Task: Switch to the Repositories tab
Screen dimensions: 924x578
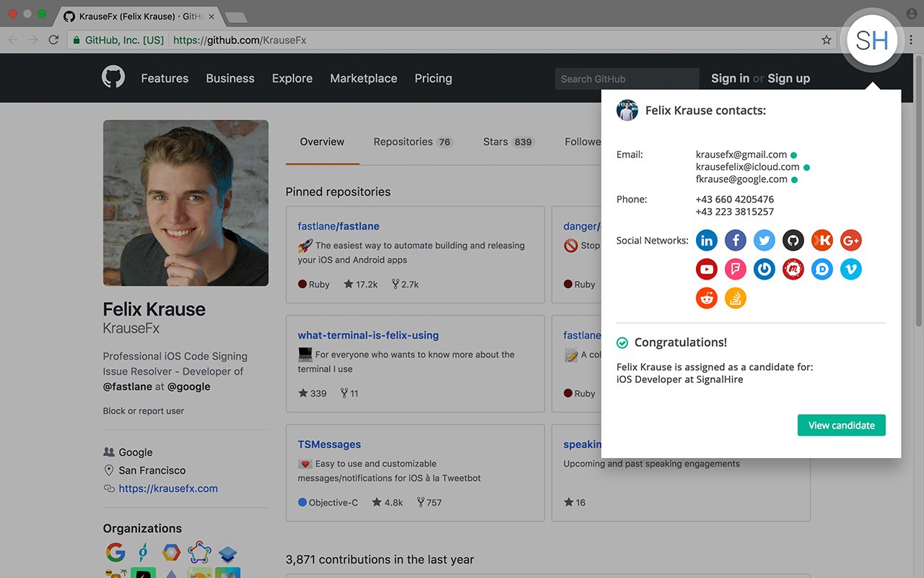Action: 413,142
